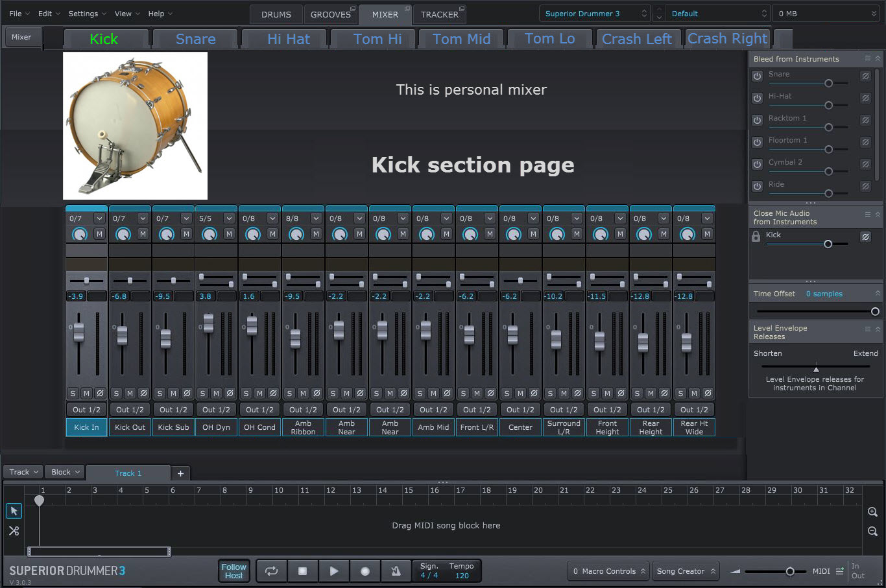Expand the Song Creator panel
This screenshot has height=588, width=886.
(686, 571)
